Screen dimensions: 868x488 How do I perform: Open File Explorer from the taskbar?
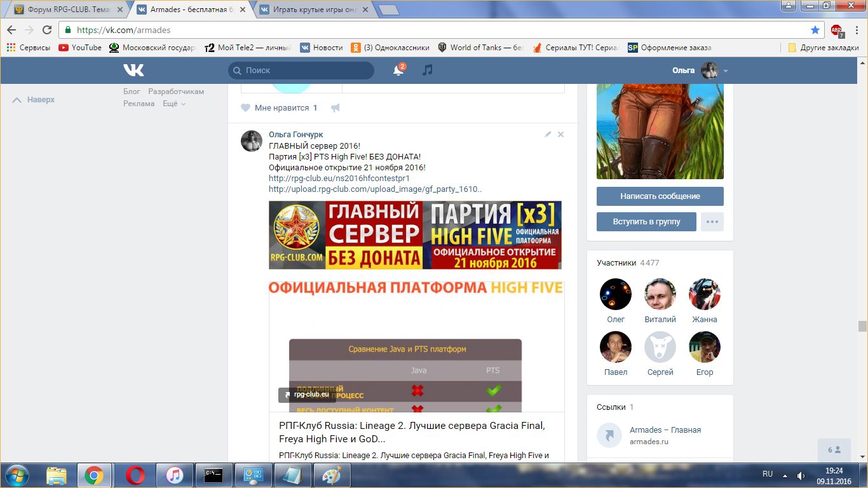click(x=57, y=475)
